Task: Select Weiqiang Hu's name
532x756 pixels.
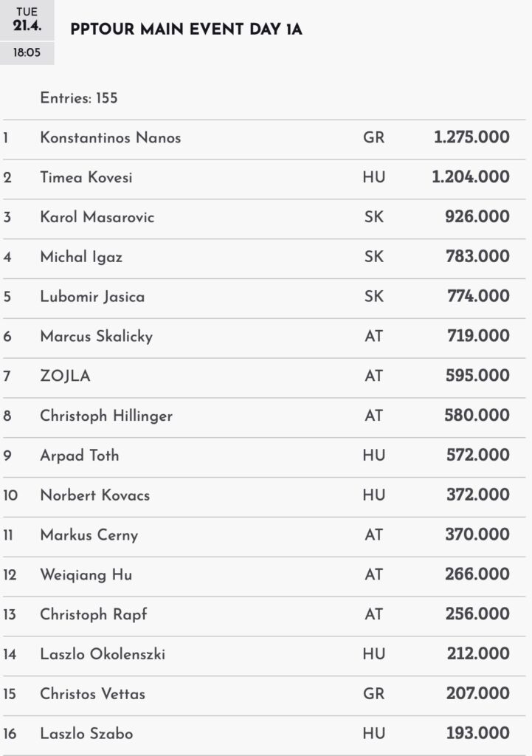Action: click(x=86, y=575)
